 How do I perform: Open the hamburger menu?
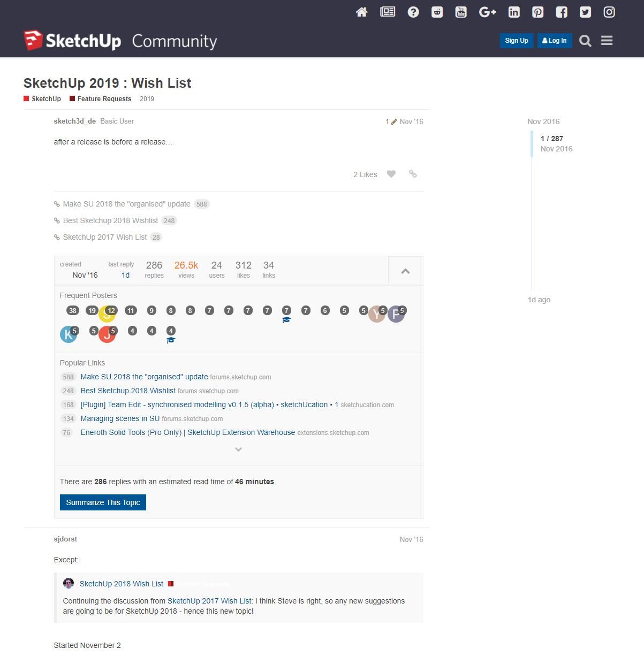click(x=607, y=41)
